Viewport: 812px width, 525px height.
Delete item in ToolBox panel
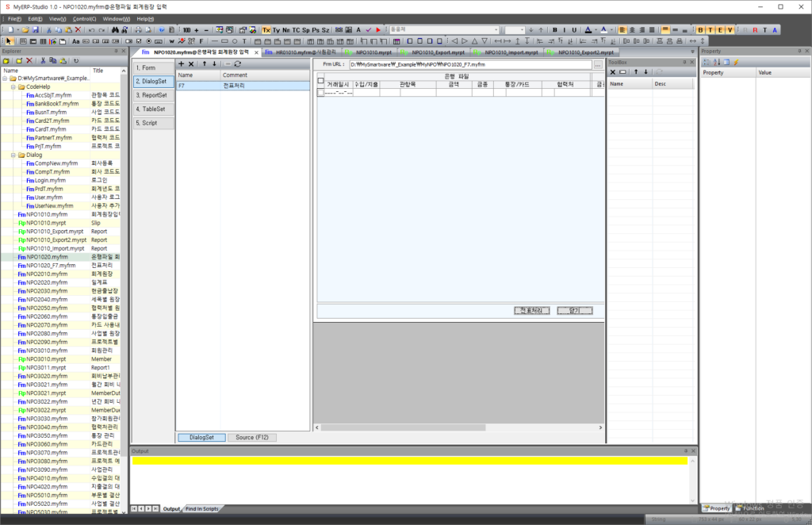coord(613,72)
